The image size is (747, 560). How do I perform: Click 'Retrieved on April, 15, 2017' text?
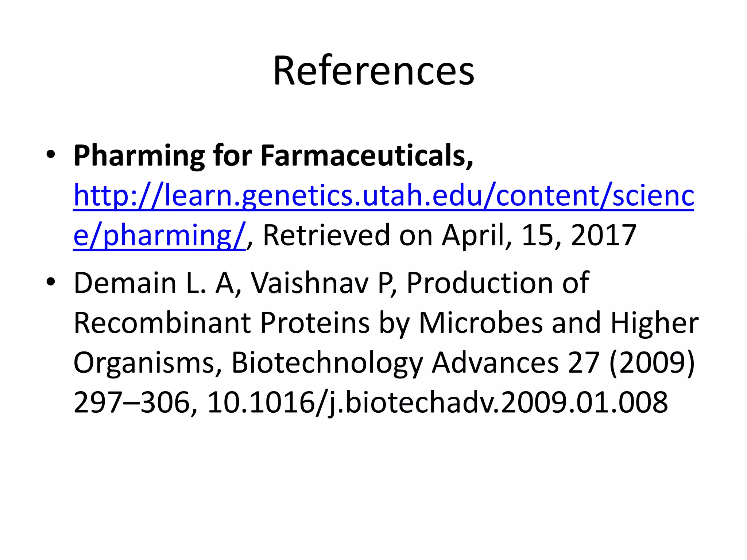(x=450, y=236)
